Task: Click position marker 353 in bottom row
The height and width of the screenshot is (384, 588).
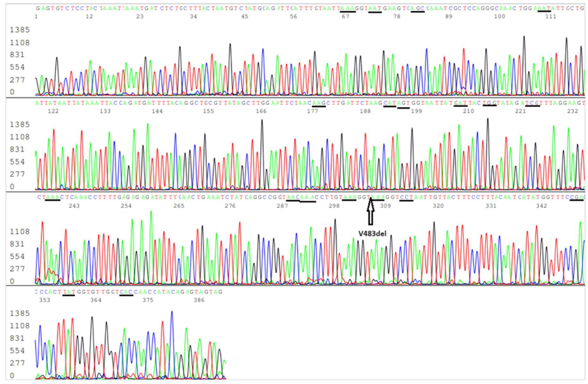Action: pos(45,300)
